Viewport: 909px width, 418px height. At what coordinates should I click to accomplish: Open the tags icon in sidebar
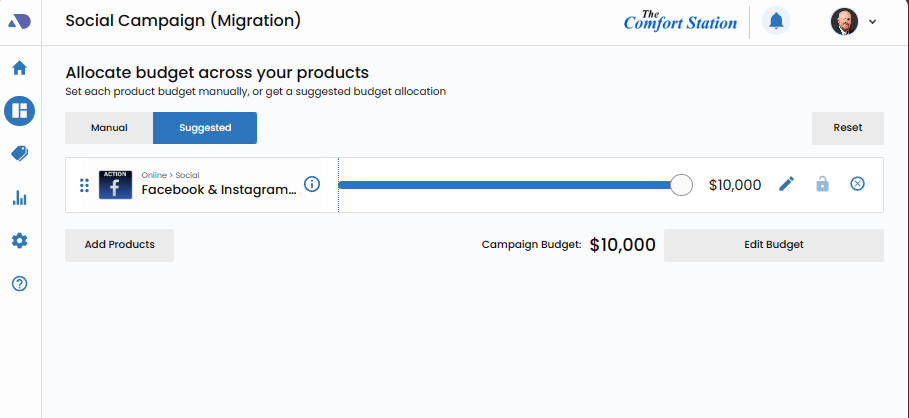point(19,153)
